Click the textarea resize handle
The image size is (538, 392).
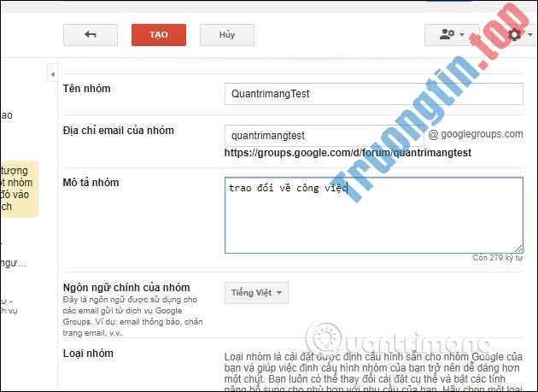coord(518,249)
